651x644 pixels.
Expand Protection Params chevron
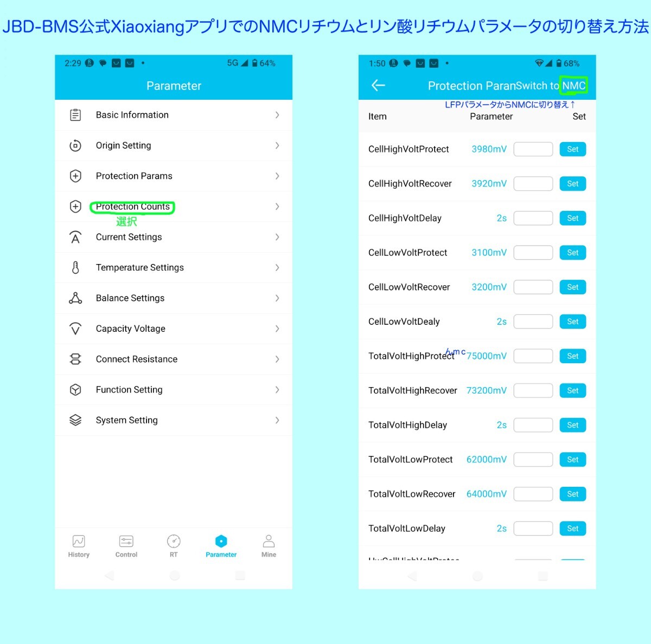(277, 176)
